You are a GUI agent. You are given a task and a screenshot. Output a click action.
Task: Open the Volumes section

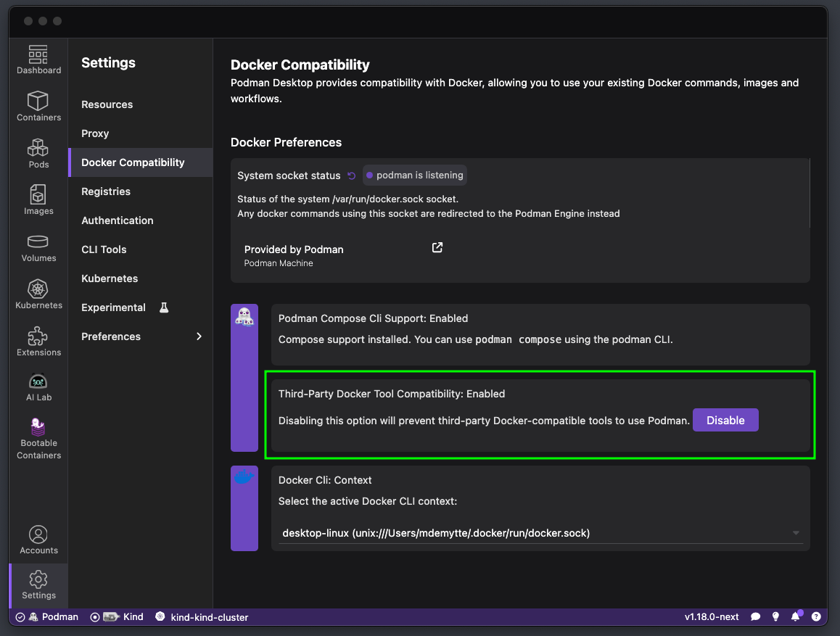click(38, 247)
